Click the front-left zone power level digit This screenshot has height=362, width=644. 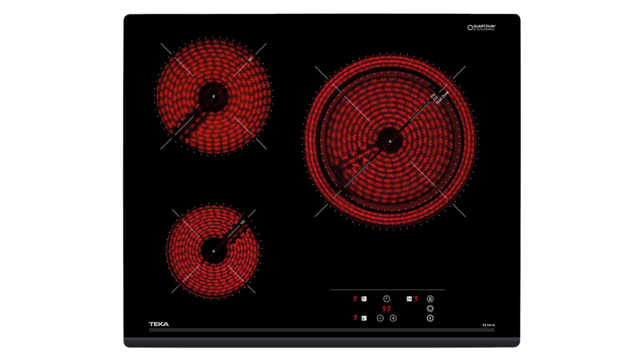click(x=355, y=318)
